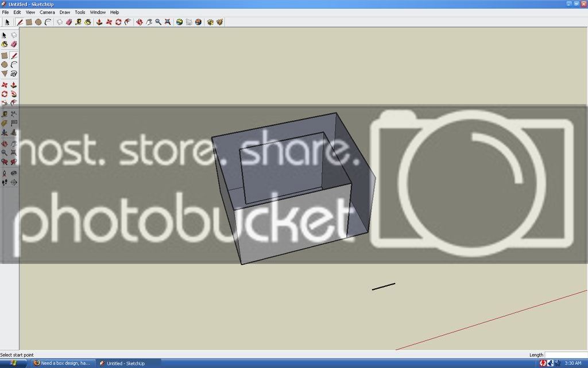This screenshot has width=588, height=368.
Task: Select the Text label tool in left toolset
Action: click(14, 123)
